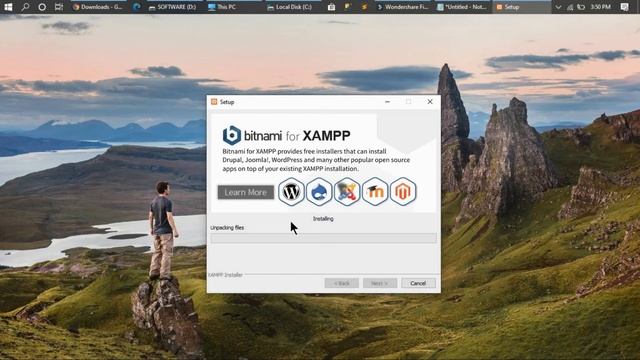Open Microsoft Edge from the taskbar
Viewport: 640px width, 360px height.
(x=137, y=7)
